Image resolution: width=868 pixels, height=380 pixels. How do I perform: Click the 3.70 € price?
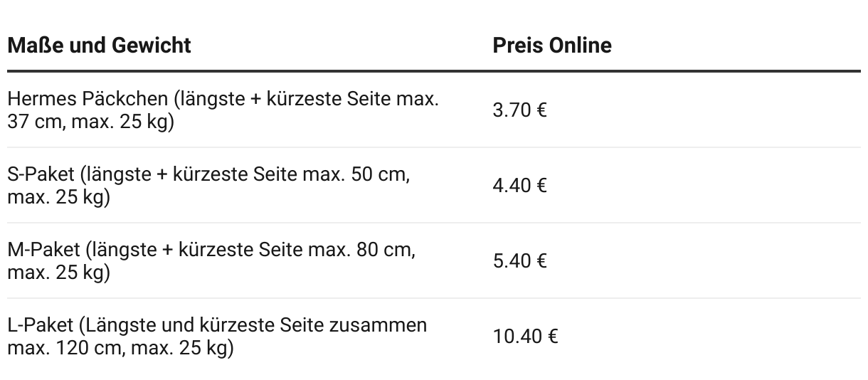click(519, 110)
